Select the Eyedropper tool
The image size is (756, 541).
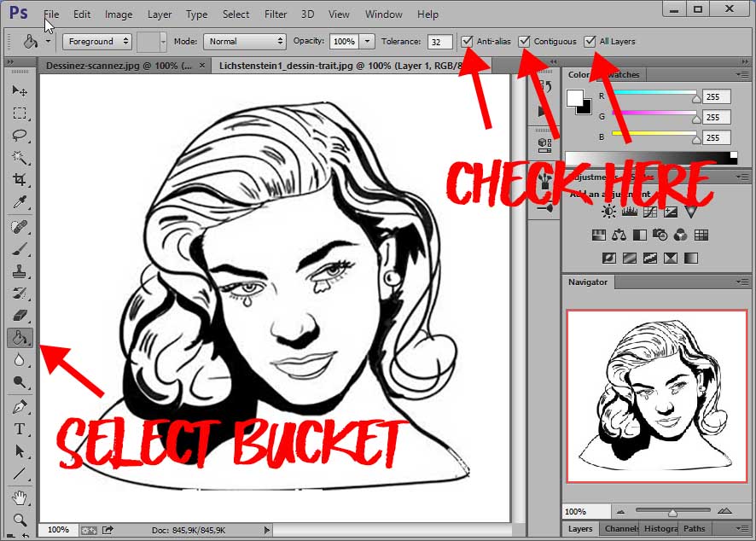(x=20, y=202)
